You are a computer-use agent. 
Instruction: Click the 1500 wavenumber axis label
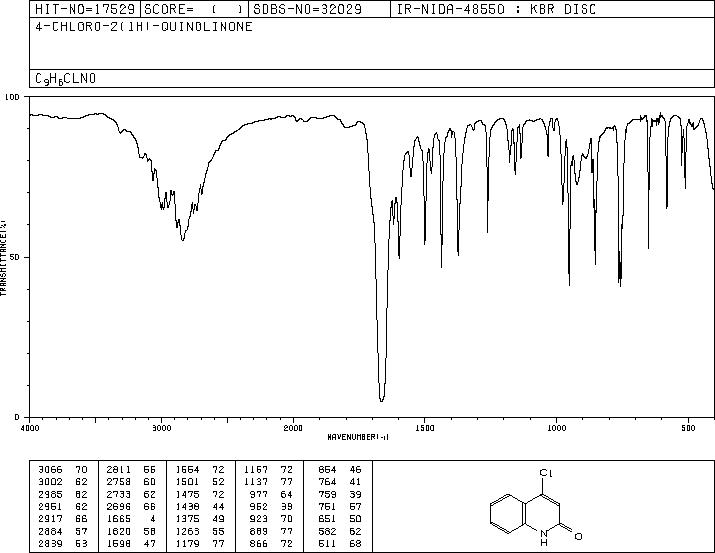(x=425, y=428)
